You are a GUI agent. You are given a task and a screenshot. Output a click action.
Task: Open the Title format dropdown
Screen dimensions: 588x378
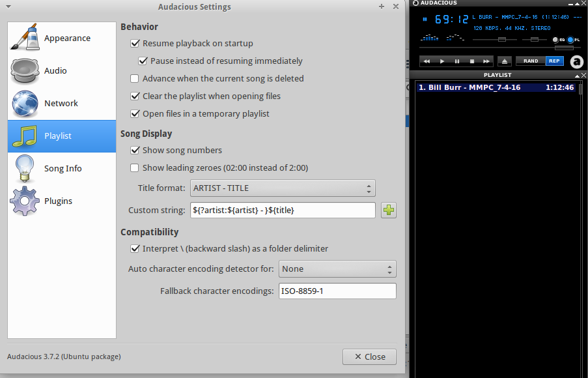[283, 188]
